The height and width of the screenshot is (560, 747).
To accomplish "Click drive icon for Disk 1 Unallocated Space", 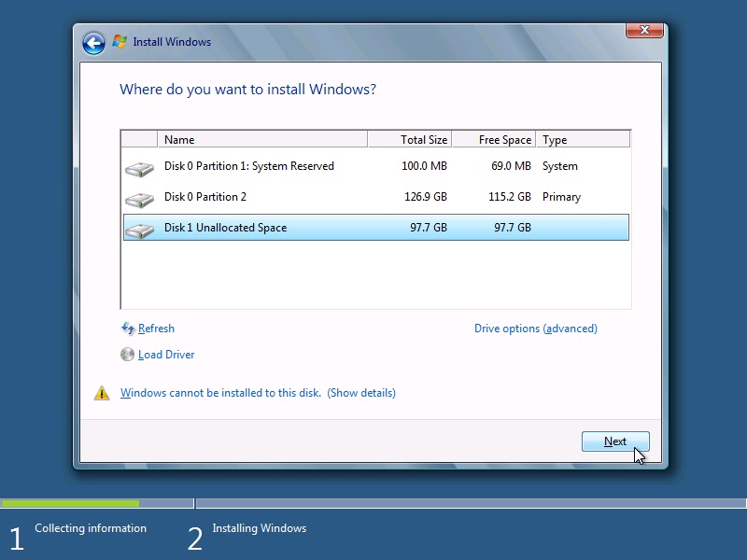I will [139, 231].
